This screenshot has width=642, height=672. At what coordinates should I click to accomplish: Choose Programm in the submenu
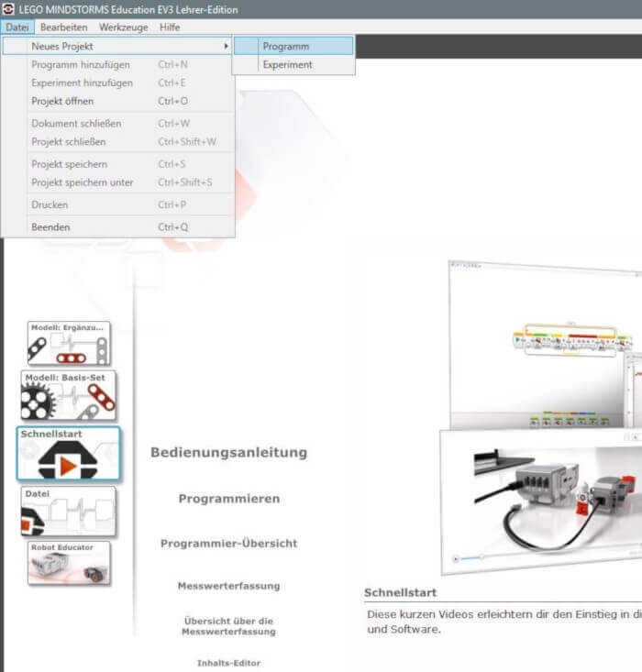(x=293, y=46)
